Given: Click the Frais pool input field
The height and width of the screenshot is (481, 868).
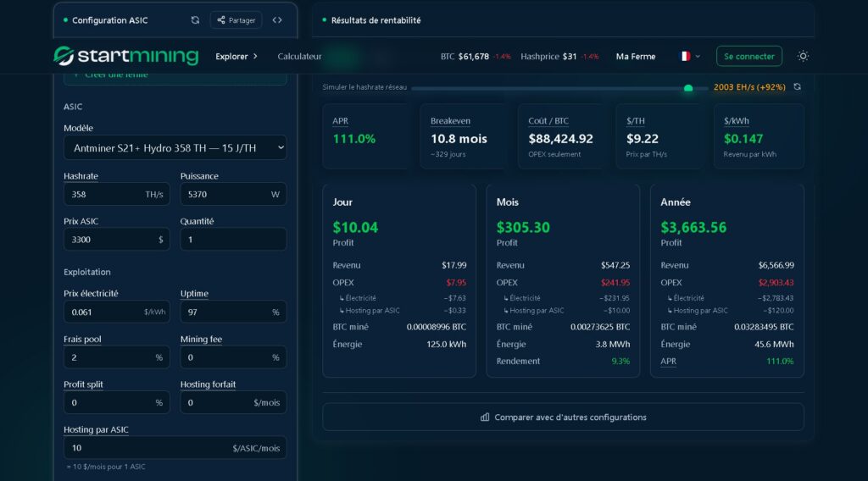Looking at the screenshot, I should coord(117,357).
